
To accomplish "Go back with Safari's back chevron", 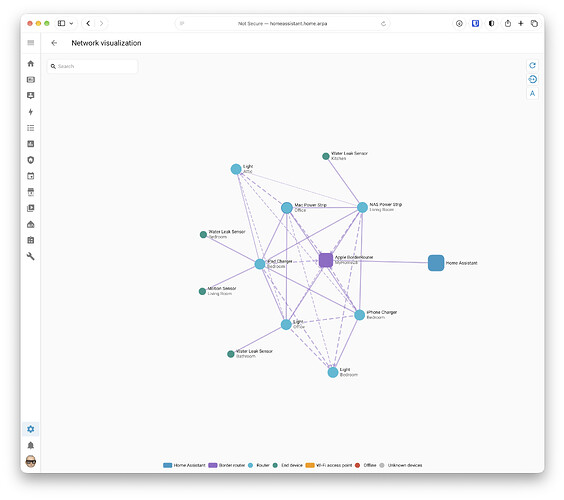I will (88, 23).
